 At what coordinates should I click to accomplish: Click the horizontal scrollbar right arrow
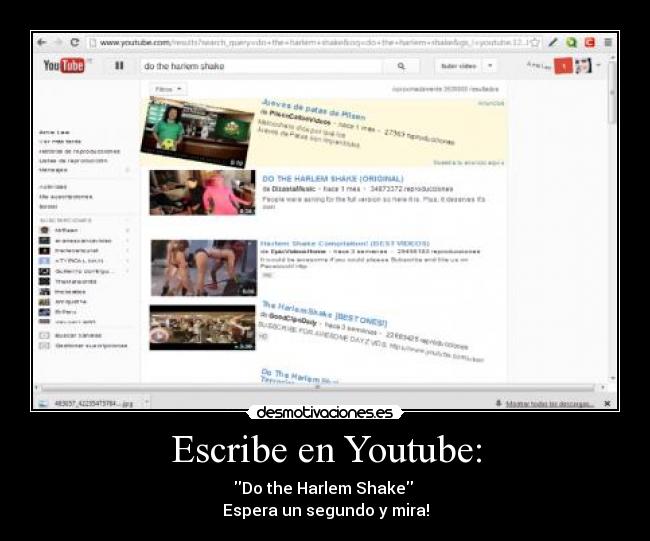pyautogui.click(x=602, y=388)
